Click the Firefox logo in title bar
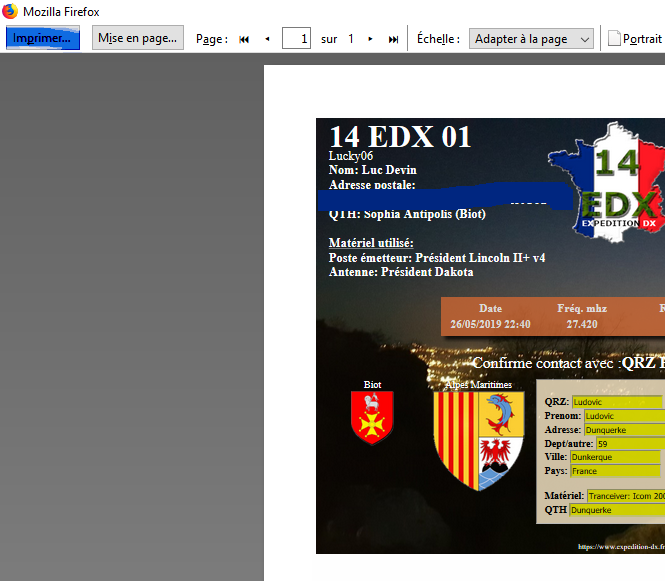This screenshot has height=581, width=665. (x=10, y=11)
